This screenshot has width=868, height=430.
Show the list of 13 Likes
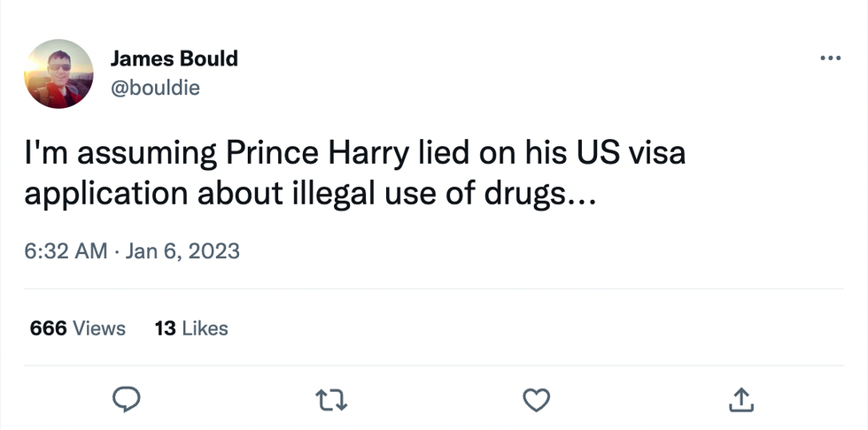click(190, 328)
